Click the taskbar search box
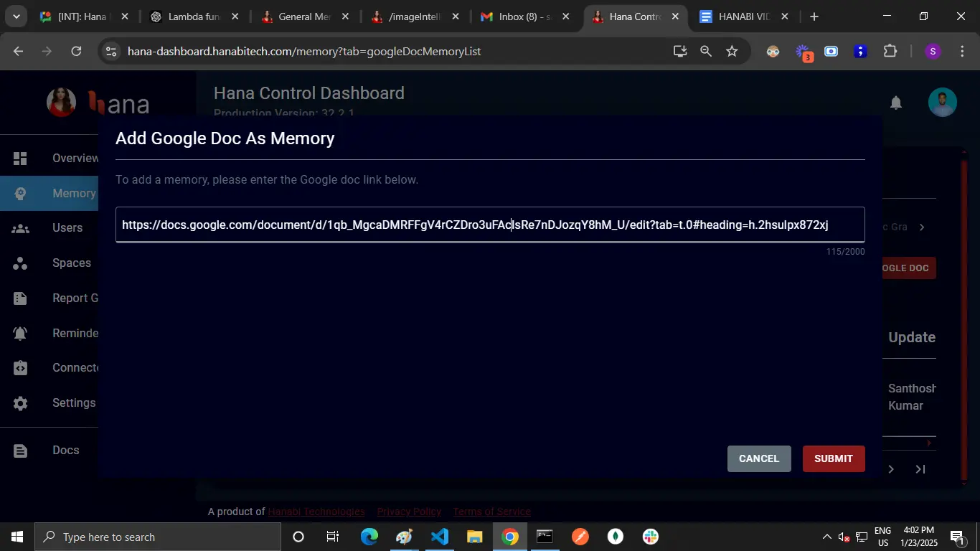The image size is (980, 551). (x=158, y=537)
